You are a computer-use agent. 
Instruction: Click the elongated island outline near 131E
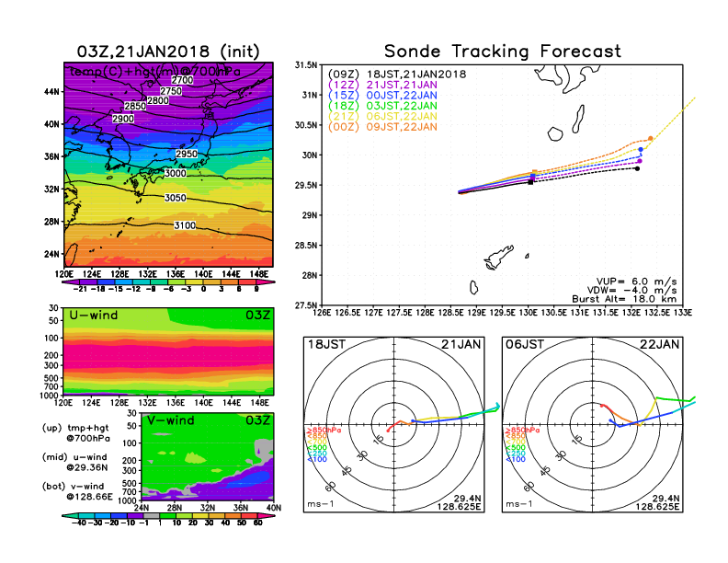(x=578, y=119)
